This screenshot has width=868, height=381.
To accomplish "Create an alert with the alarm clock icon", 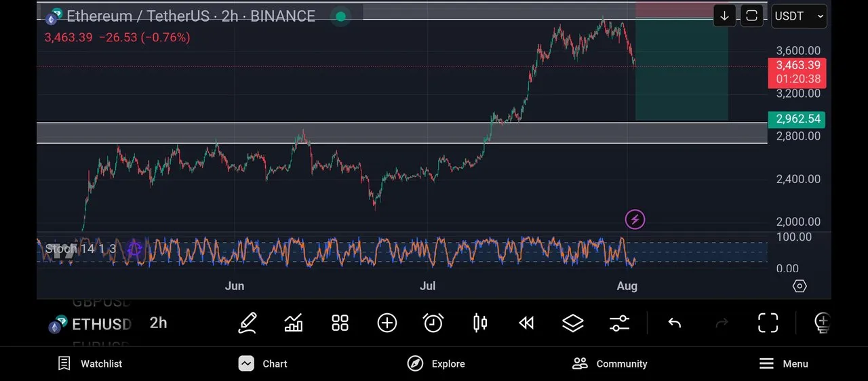I will pos(433,323).
